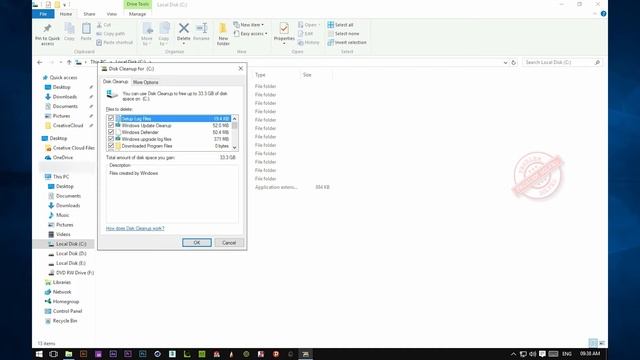Switch to the View ribbon tab

(111, 14)
